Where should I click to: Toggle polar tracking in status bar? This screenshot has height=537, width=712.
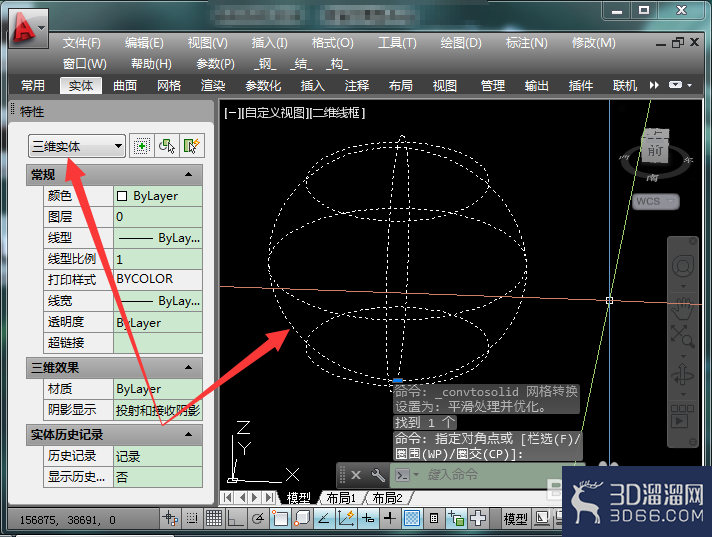pos(258,518)
